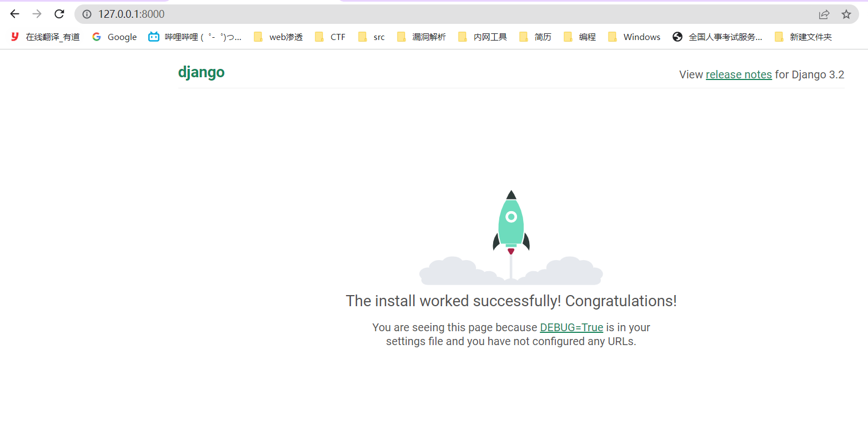Expand the CTF bookmark folder
The image size is (868, 429).
pos(330,37)
